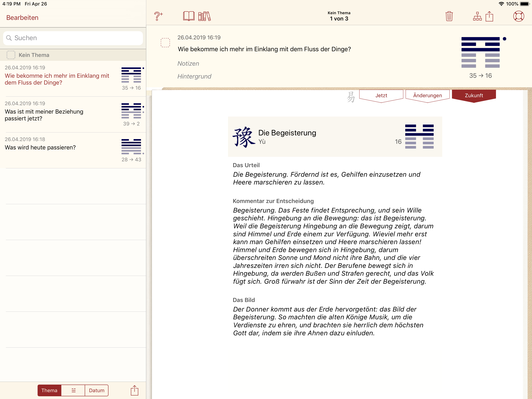Image resolution: width=532 pixels, height=399 pixels.
Task: Click the Suchen search field
Action: click(73, 38)
